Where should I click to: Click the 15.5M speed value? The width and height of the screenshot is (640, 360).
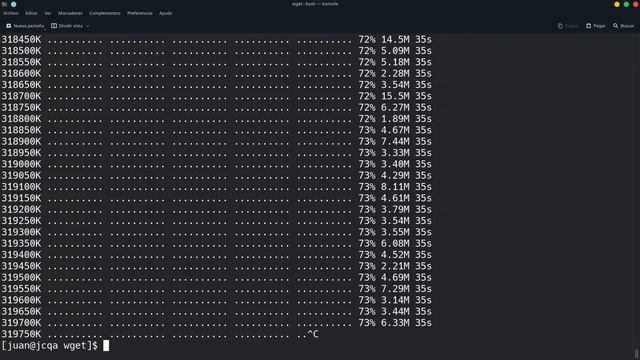(395, 96)
